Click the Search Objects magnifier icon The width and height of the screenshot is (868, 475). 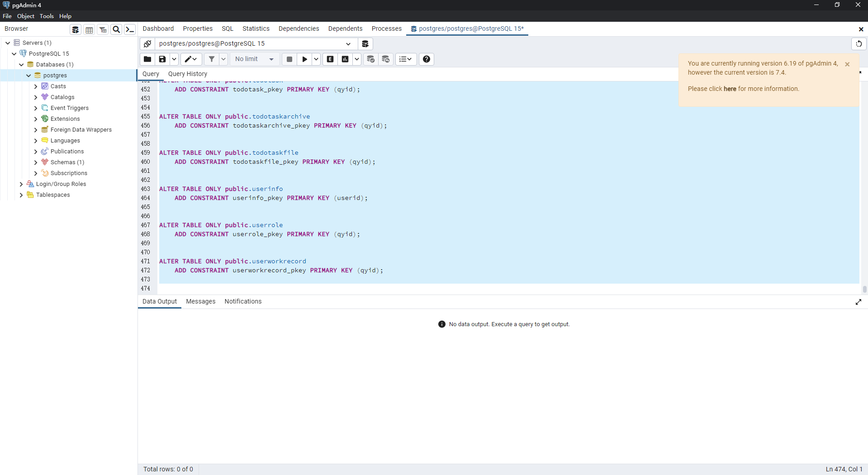click(x=116, y=30)
